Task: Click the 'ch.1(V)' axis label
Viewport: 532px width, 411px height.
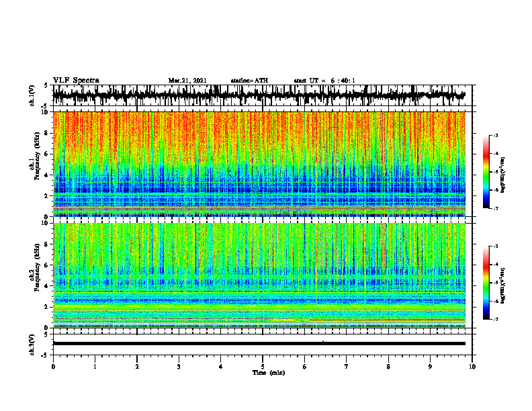Action: (x=32, y=95)
